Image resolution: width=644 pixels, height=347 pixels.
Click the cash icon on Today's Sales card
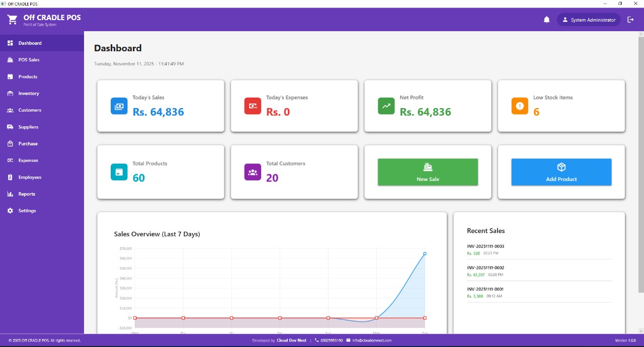click(x=119, y=106)
